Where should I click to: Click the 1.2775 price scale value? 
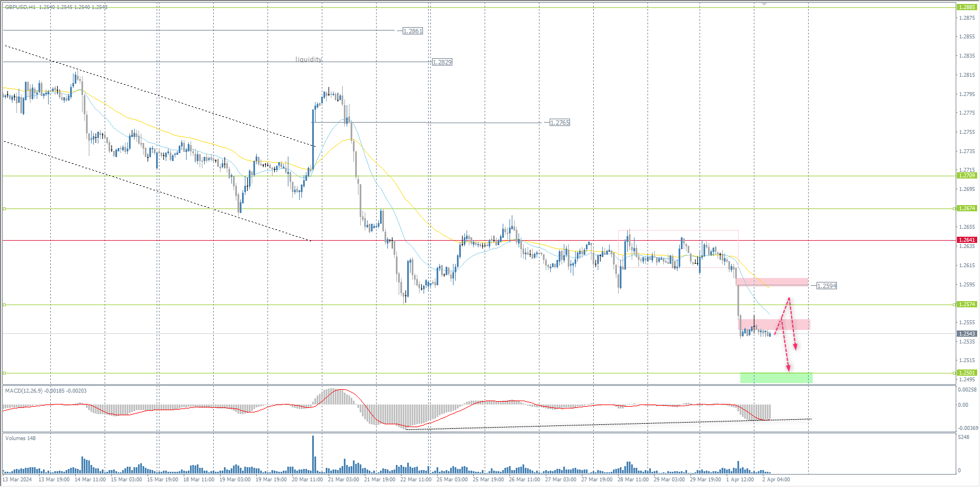coord(968,113)
